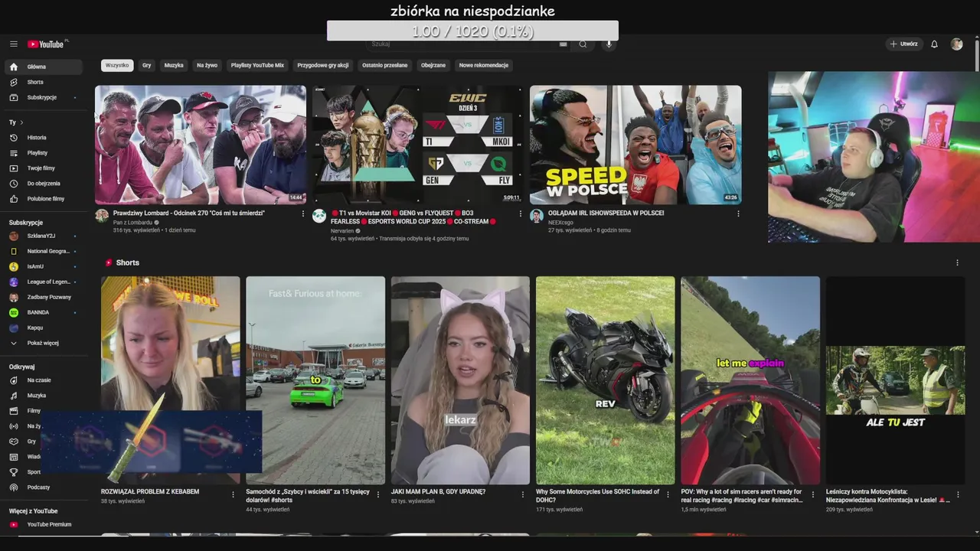980x551 pixels.
Task: Open options for Samochód z Szybcy i wściekli short
Action: [x=378, y=494]
